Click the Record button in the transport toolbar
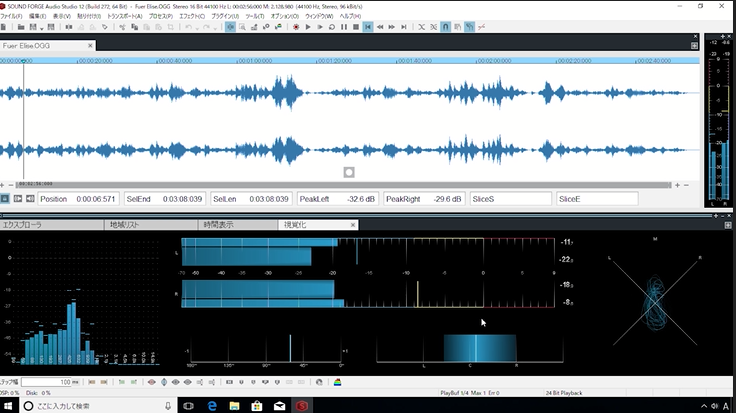 [x=296, y=27]
